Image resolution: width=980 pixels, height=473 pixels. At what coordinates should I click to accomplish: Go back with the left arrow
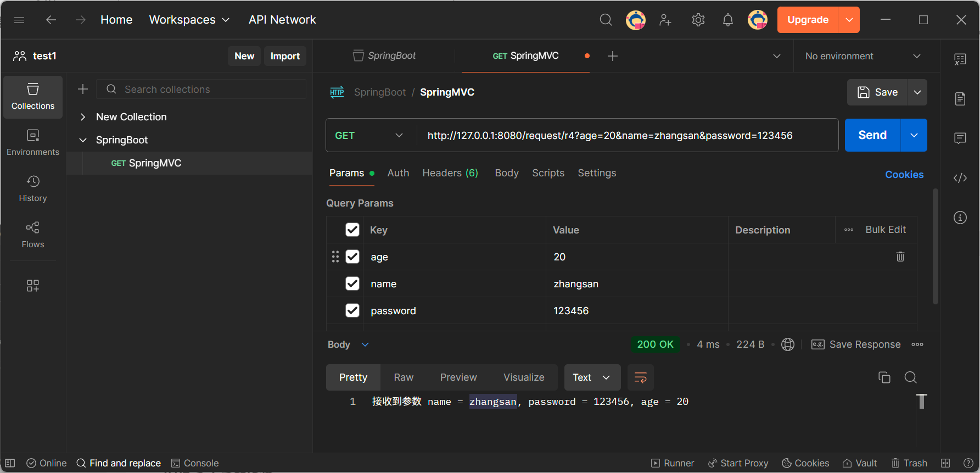[x=51, y=20]
